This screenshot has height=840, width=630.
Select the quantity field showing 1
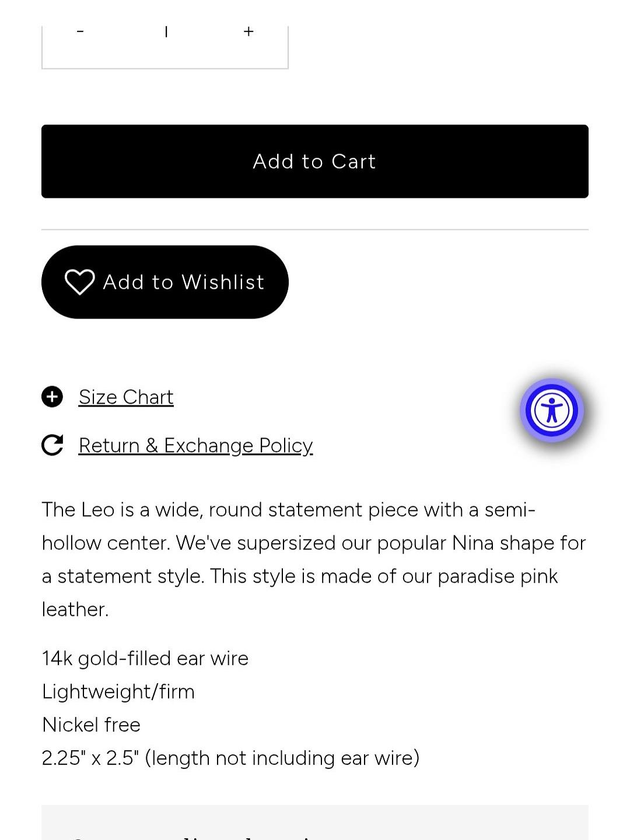tap(166, 32)
